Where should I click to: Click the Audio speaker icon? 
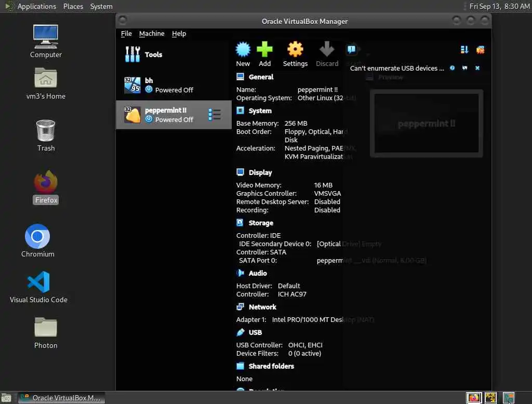click(240, 273)
